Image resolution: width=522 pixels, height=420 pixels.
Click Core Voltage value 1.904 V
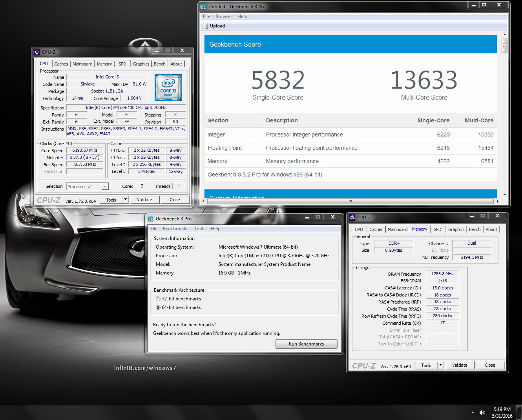pos(134,98)
